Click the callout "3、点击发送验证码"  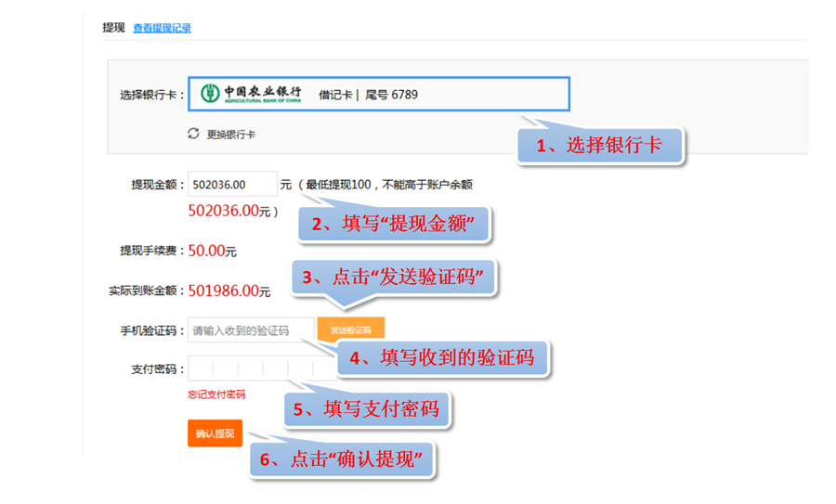[394, 278]
